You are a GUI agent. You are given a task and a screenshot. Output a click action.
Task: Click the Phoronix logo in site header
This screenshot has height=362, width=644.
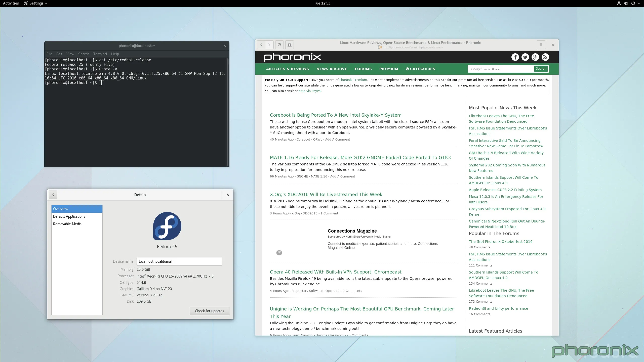(x=292, y=57)
